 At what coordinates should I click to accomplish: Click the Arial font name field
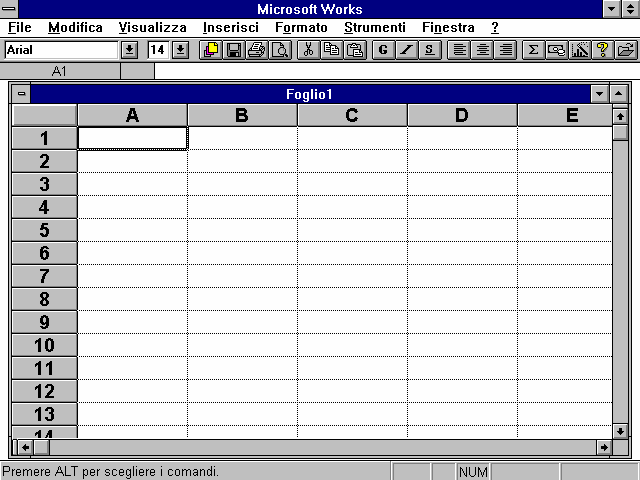[61, 50]
